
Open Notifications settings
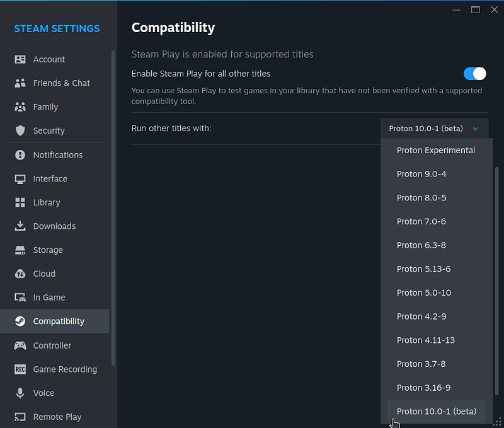55,155
